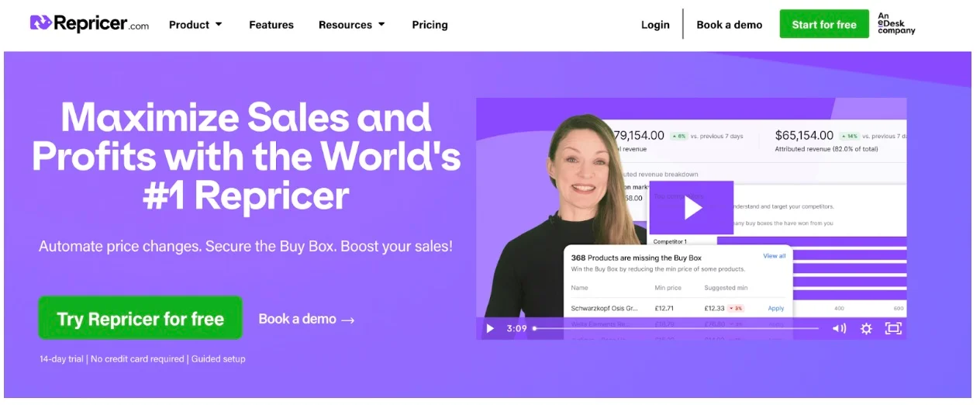Click Apply for Schwarzkopf Osis row
980x405 pixels.
pyautogui.click(x=776, y=308)
